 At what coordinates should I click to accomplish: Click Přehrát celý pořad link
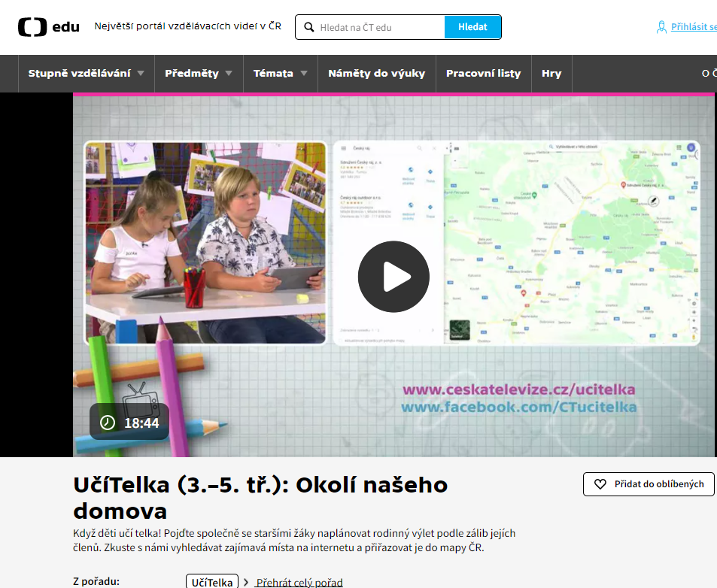(299, 582)
